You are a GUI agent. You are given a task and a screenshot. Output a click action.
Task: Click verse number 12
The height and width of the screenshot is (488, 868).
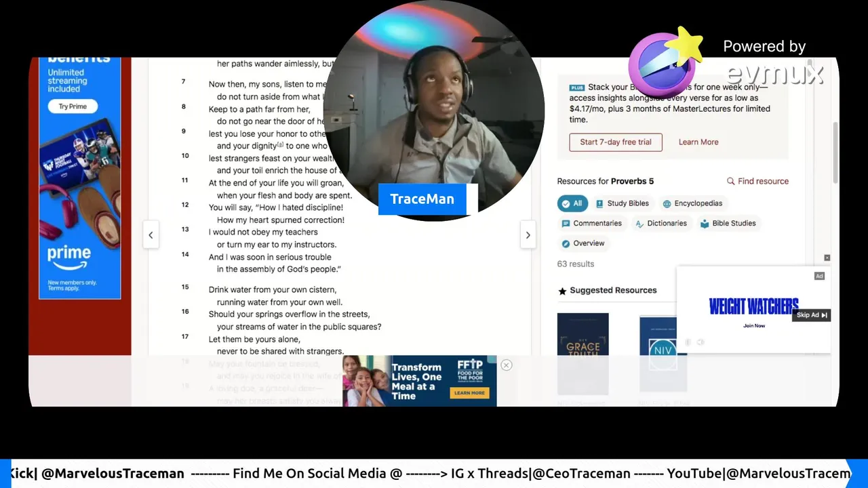(185, 205)
